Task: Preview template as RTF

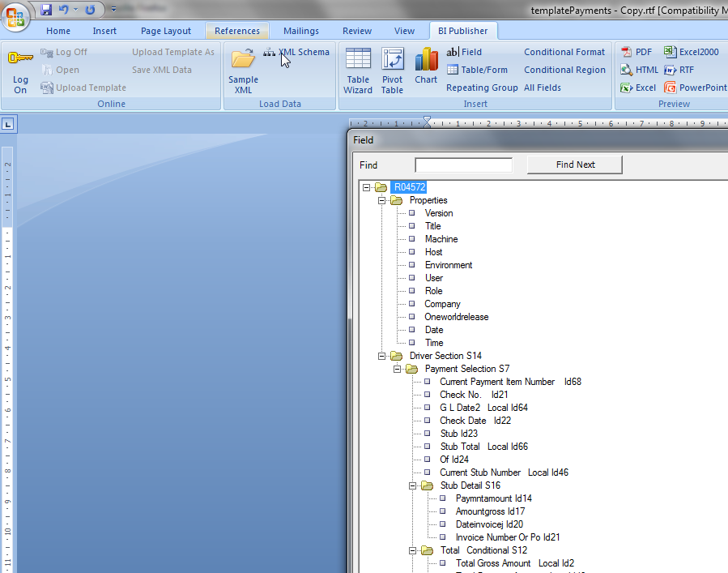Action: click(x=679, y=70)
